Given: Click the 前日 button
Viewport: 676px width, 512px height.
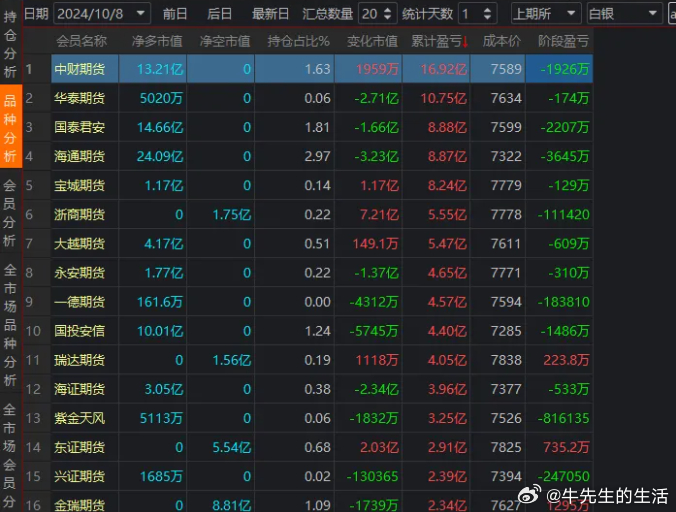Looking at the screenshot, I should point(175,14).
